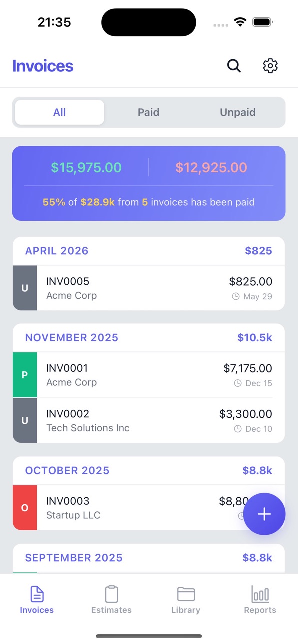Tap the plus button to add invoice

(x=264, y=514)
